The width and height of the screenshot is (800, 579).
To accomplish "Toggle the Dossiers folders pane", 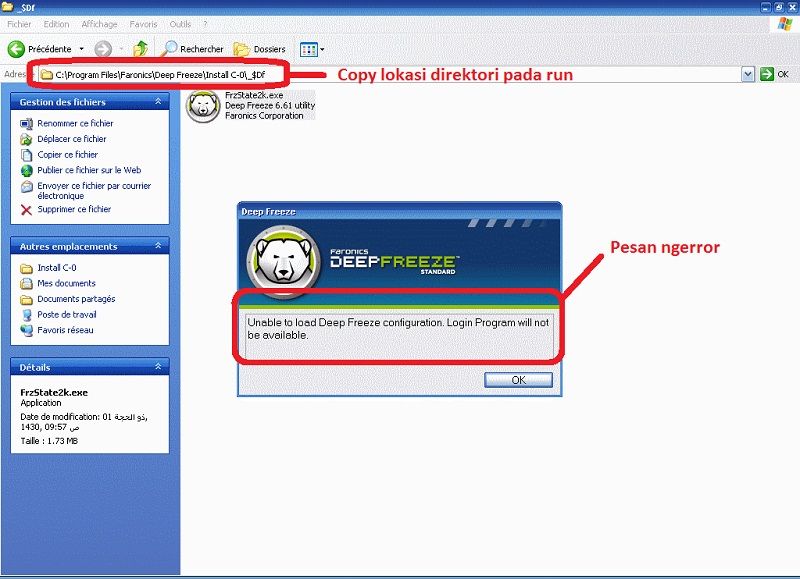I will coord(259,49).
